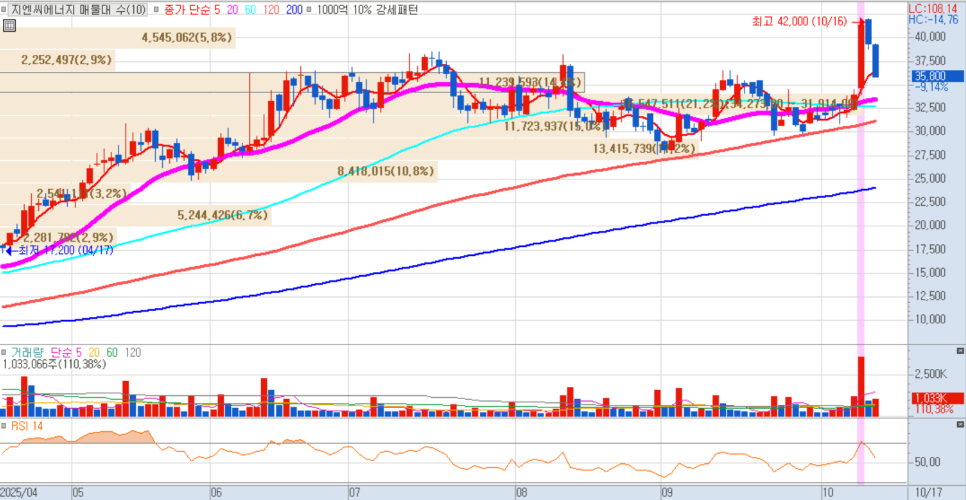This screenshot has height=500, width=966.
Task: Click square marker before 지엔씨에너지 매물대 label
Action: pyautogui.click(x=4, y=9)
